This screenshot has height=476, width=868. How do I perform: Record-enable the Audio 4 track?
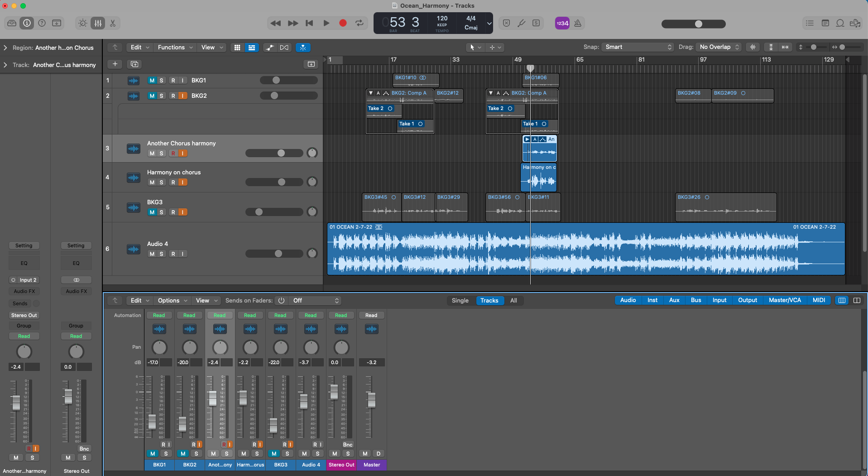(x=173, y=254)
